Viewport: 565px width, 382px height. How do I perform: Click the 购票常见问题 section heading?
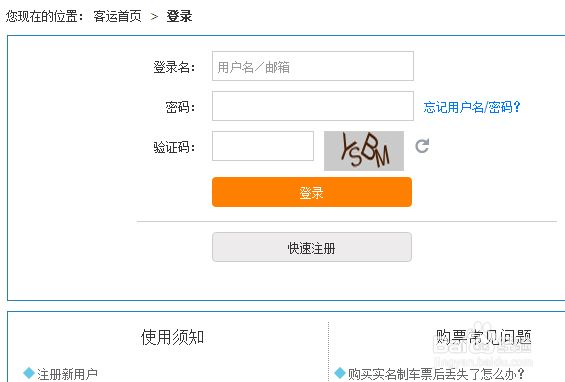pyautogui.click(x=483, y=337)
